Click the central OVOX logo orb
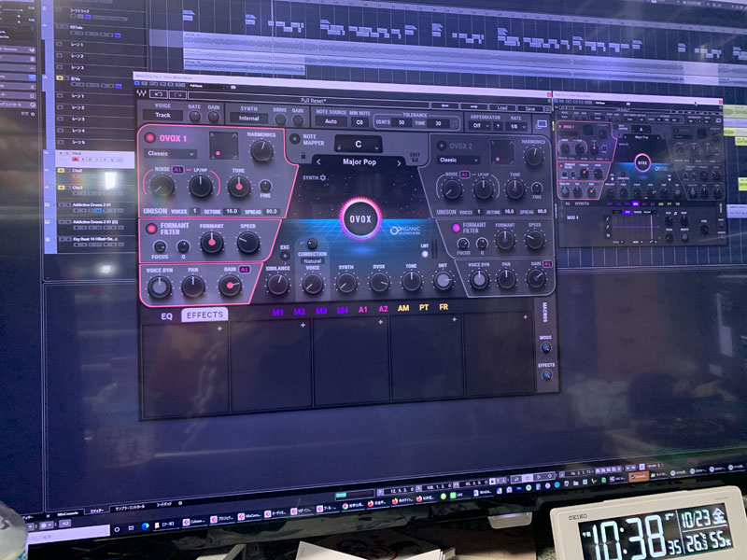747x560 pixels. coord(360,219)
